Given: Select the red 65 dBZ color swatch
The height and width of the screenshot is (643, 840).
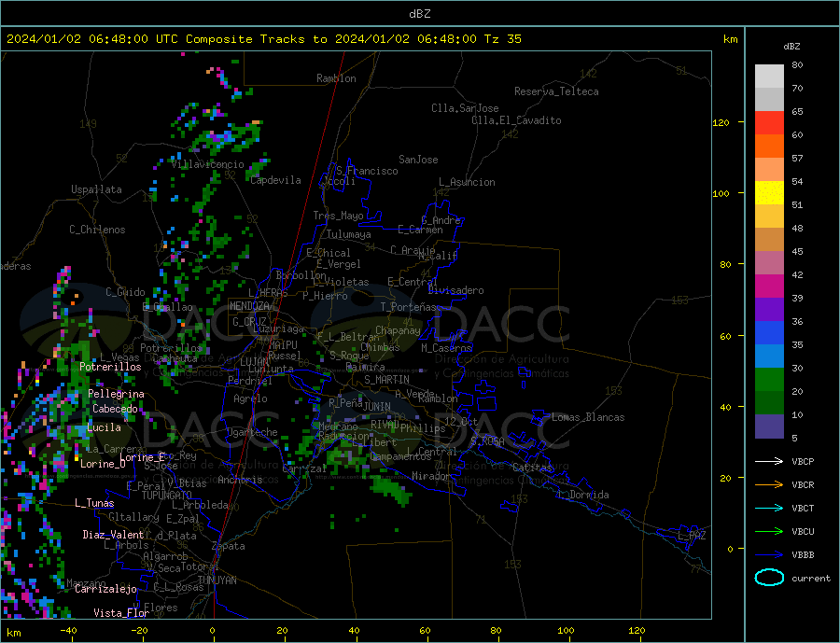Looking at the screenshot, I should (x=769, y=122).
